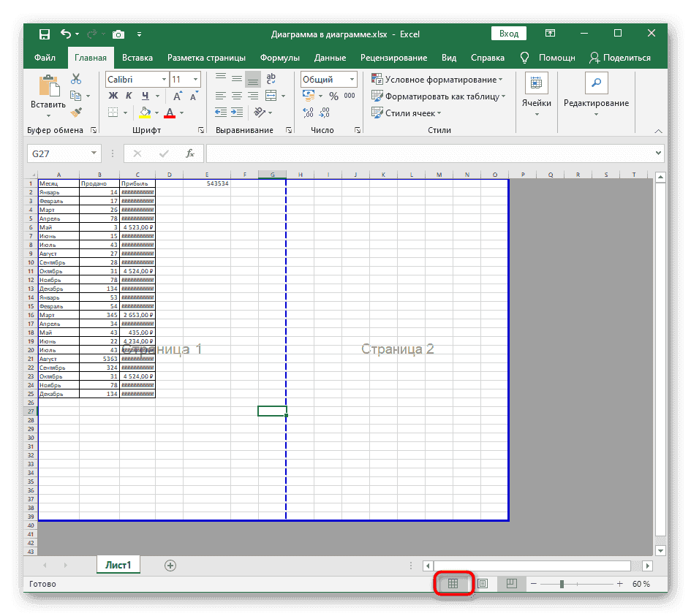Viewport: 691px width, 616px height.
Task: Open the Формулы ribbon tab
Action: (x=279, y=57)
